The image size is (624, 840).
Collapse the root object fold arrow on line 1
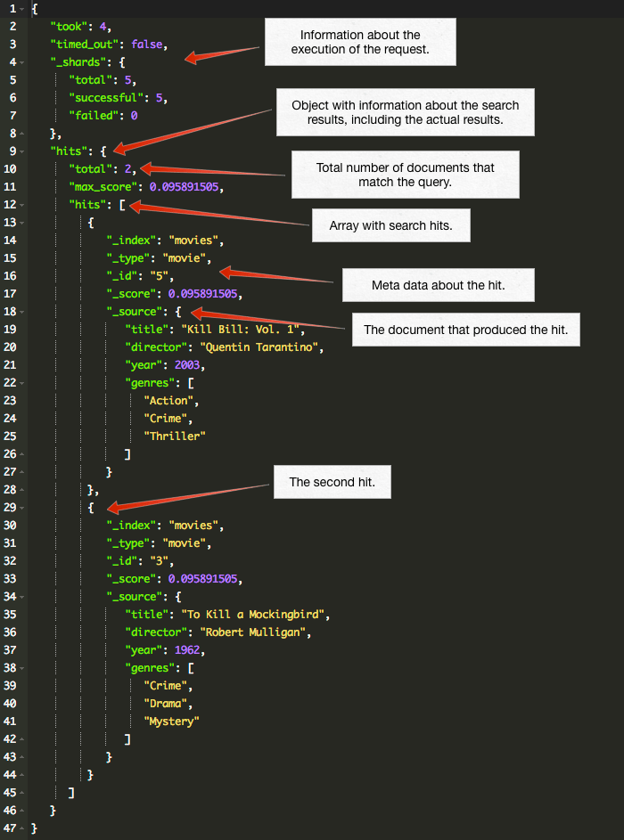[x=22, y=8]
